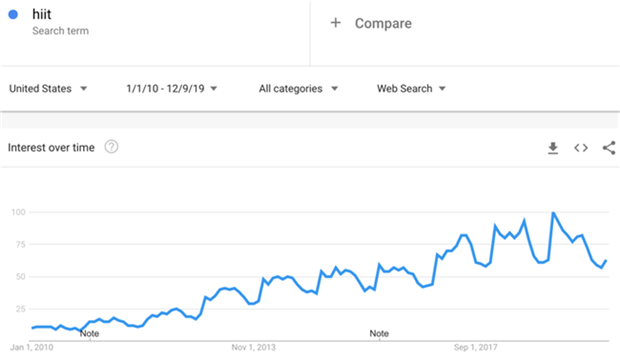Image resolution: width=620 pixels, height=360 pixels.
Task: Click the Note marker near 2011
Action: (x=90, y=333)
